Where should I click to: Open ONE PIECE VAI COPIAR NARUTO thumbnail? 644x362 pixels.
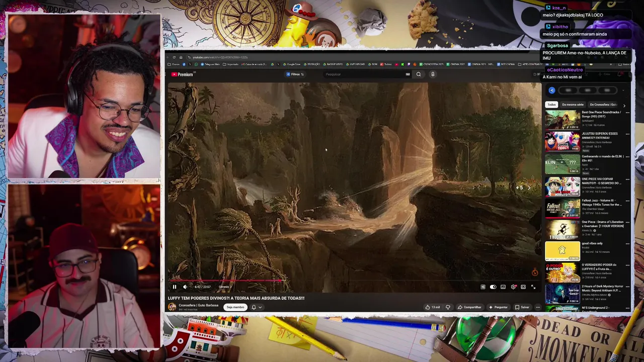562,186
